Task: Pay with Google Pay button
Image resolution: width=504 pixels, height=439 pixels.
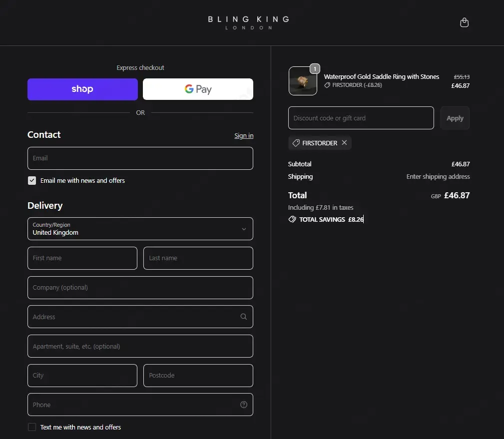Action: [198, 89]
